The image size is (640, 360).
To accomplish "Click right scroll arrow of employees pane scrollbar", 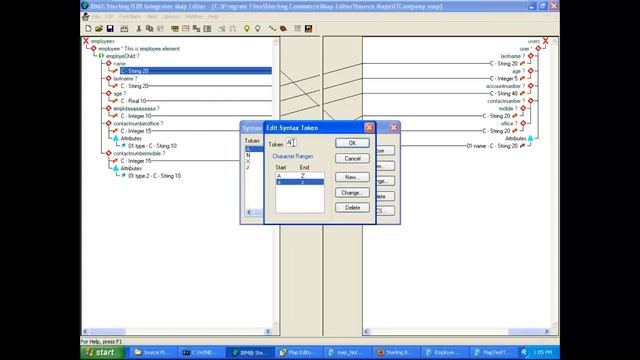I will pos(268,331).
